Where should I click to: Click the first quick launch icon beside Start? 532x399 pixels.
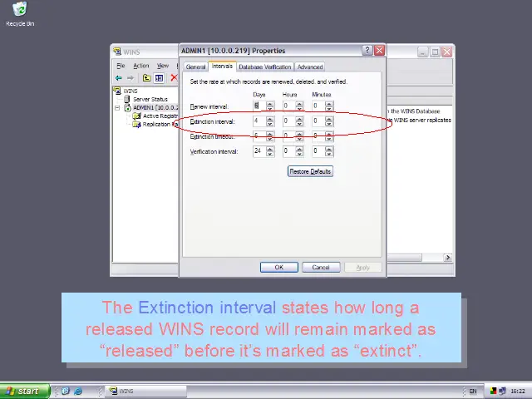pyautogui.click(x=66, y=391)
